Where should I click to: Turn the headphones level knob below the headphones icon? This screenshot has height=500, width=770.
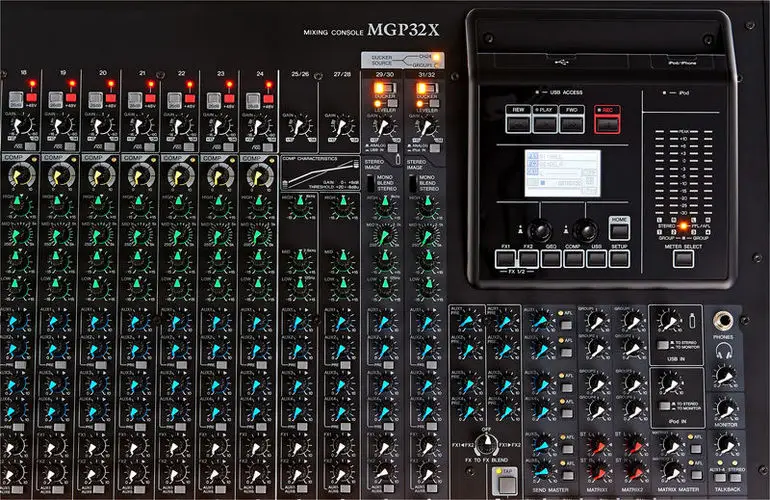pos(725,376)
